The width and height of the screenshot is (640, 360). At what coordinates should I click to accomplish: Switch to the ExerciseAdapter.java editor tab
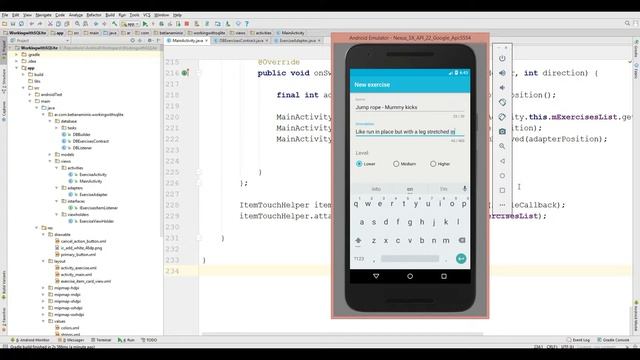298,40
